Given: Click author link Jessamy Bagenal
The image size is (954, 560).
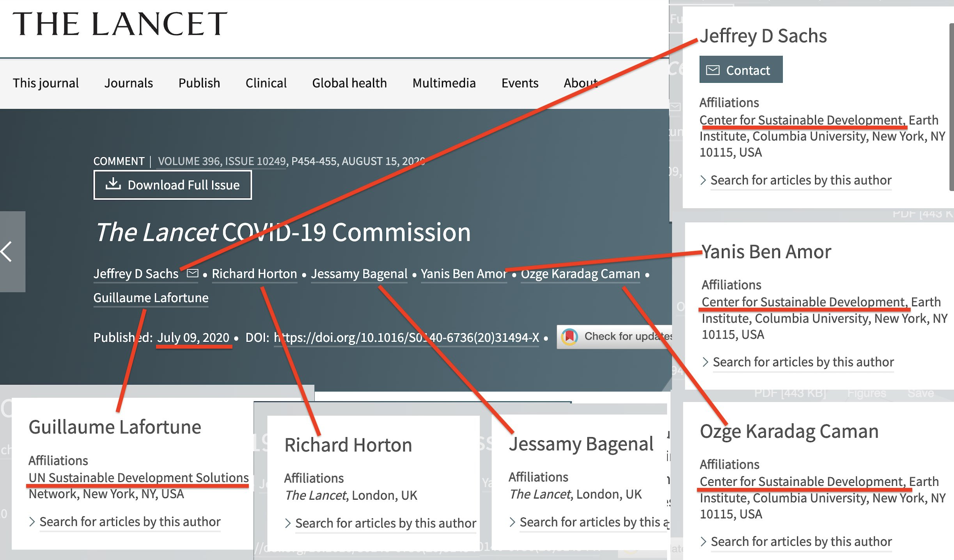Looking at the screenshot, I should pyautogui.click(x=359, y=274).
